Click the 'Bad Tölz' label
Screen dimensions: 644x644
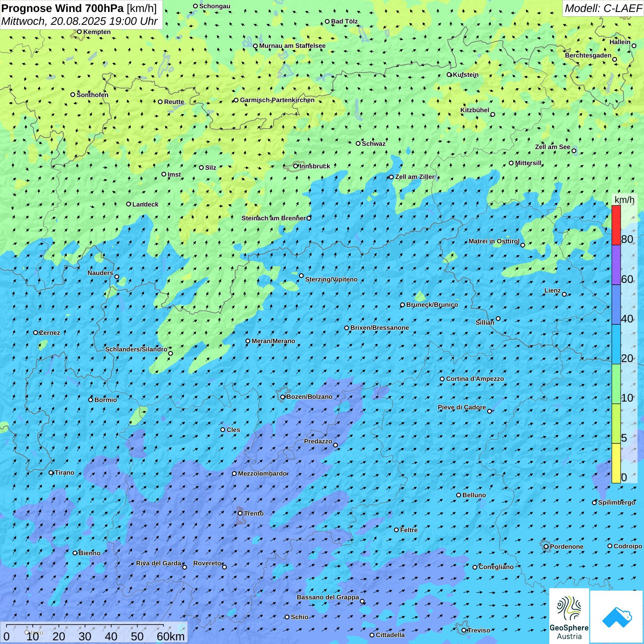pos(344,21)
